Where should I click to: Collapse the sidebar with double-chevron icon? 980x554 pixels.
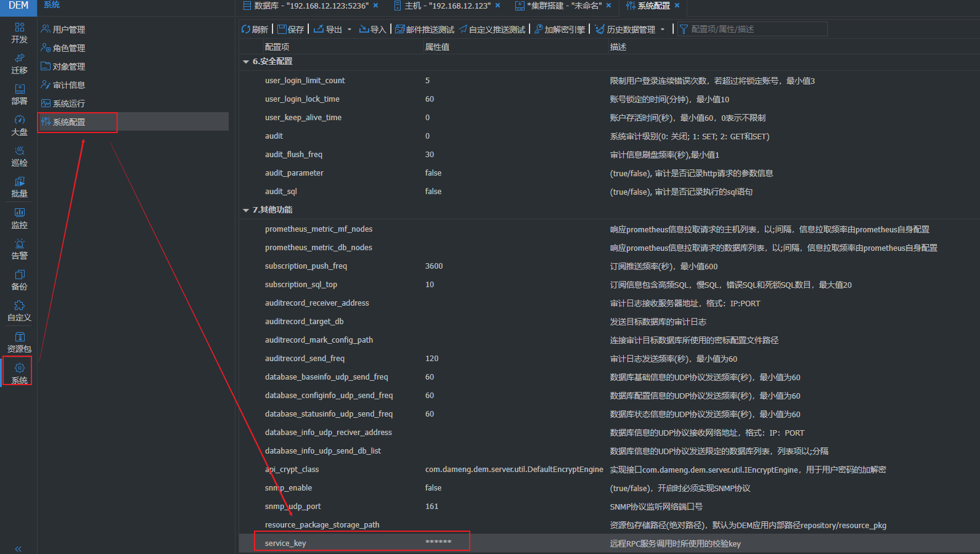coord(18,548)
